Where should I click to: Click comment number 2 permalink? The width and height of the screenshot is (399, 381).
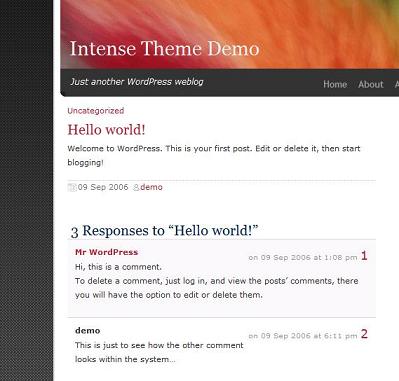coord(364,334)
